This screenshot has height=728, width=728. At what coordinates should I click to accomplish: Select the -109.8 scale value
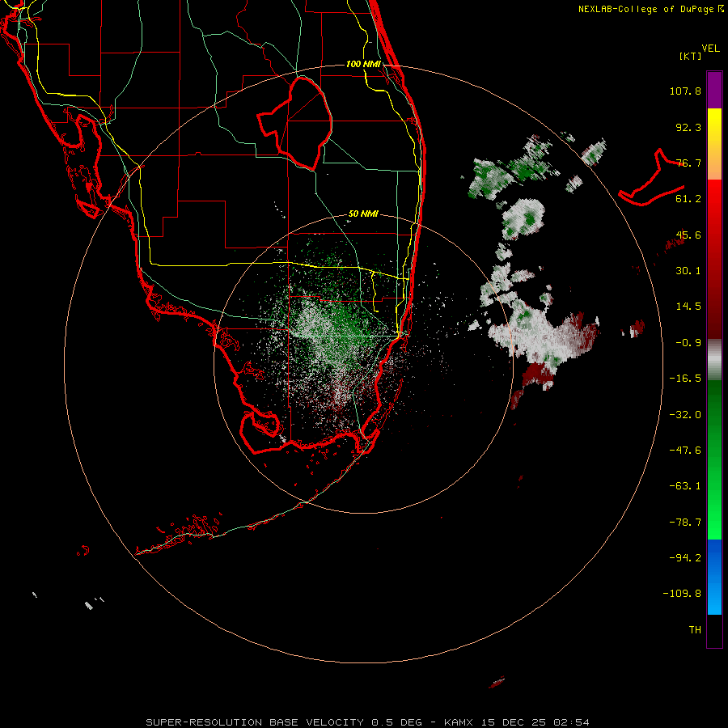pyautogui.click(x=682, y=594)
